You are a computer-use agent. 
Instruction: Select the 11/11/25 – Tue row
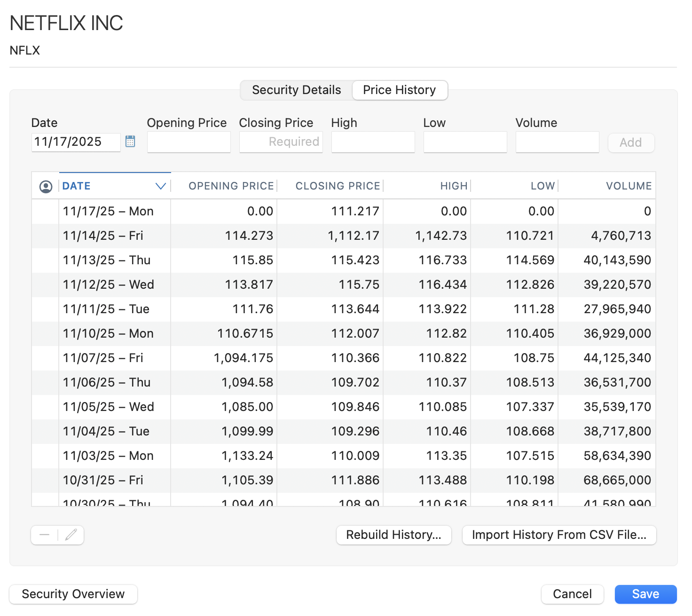[344, 309]
